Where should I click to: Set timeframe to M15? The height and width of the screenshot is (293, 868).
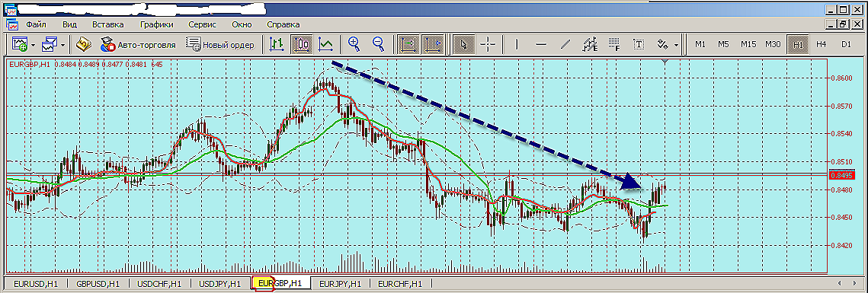pos(748,45)
